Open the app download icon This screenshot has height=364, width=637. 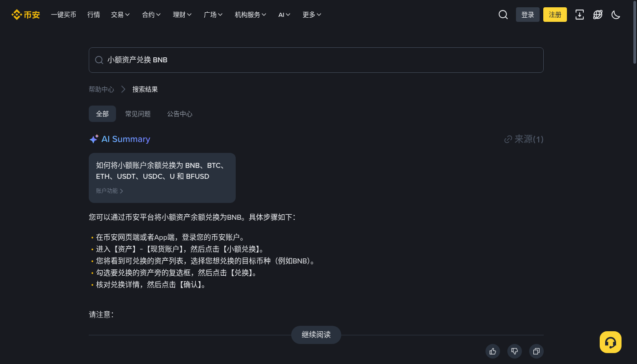[x=580, y=15]
